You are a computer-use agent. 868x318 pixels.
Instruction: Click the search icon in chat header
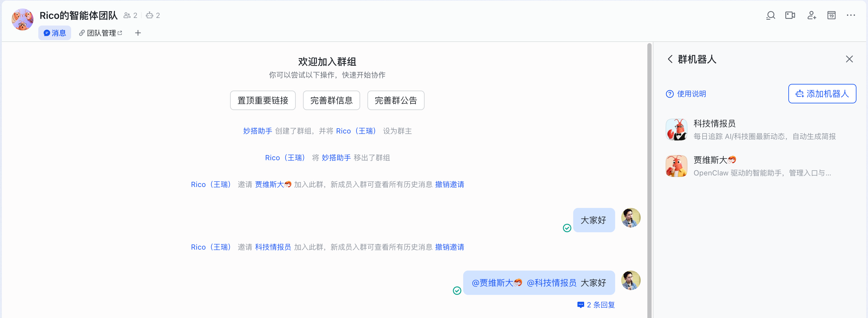(x=770, y=16)
